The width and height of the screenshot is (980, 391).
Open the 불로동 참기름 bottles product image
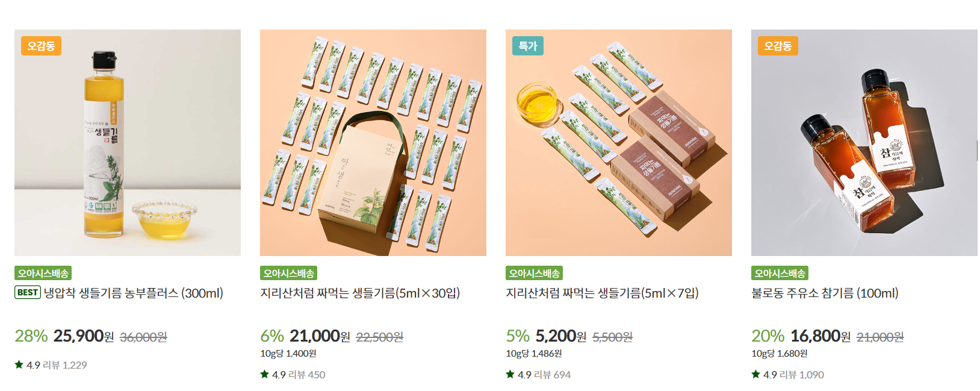pyautogui.click(x=864, y=143)
